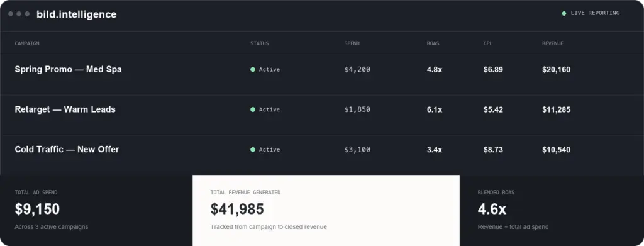The width and height of the screenshot is (644, 246).
Task: Sort by the Spend column header
Action: click(352, 43)
